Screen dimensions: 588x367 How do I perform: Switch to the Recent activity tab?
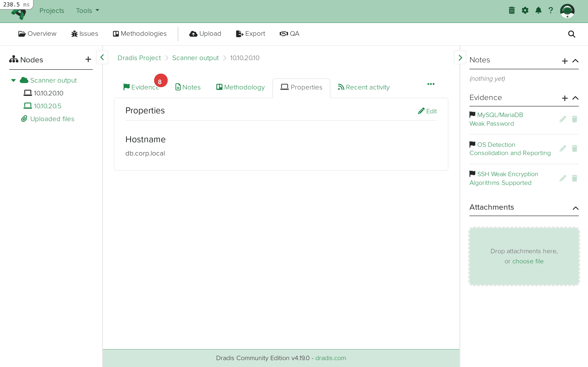(364, 87)
